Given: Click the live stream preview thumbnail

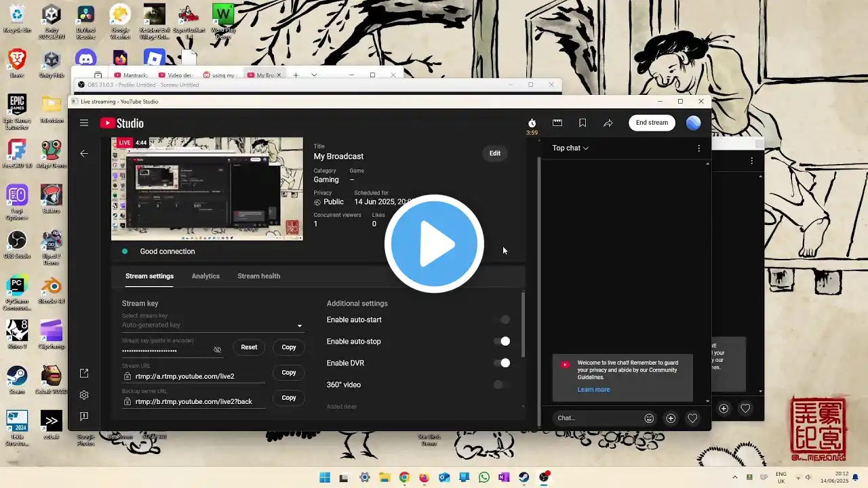Looking at the screenshot, I should [207, 188].
